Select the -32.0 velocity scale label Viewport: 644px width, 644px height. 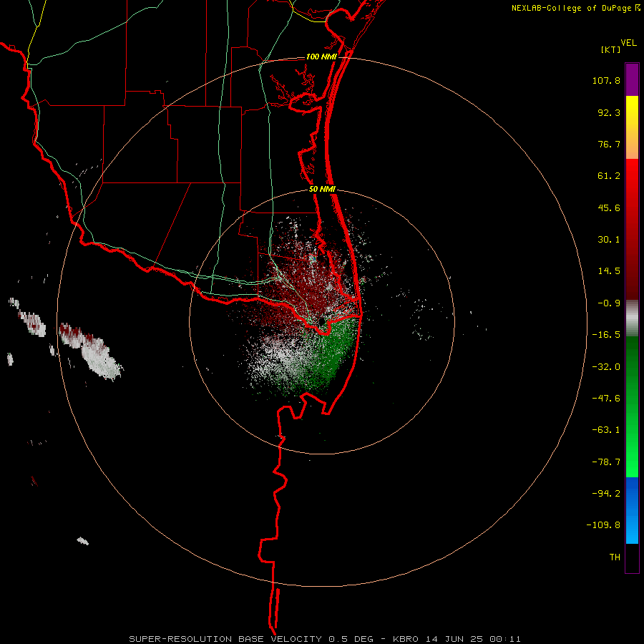(x=606, y=367)
